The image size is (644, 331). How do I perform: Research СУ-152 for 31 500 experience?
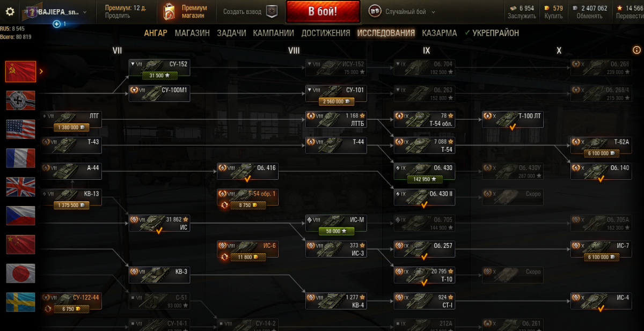click(159, 76)
